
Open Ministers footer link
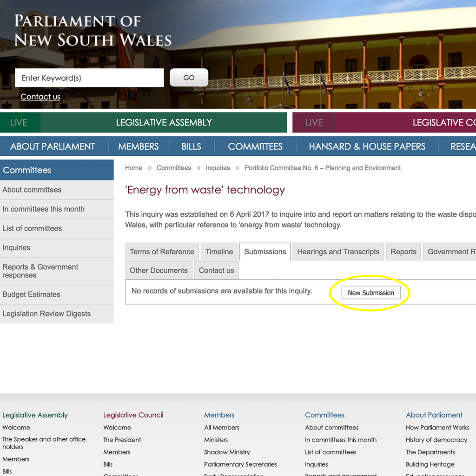216,440
